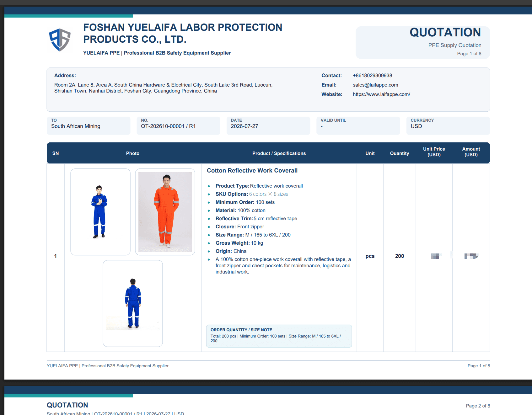Click the Unit Price (USD) column header

(434, 152)
